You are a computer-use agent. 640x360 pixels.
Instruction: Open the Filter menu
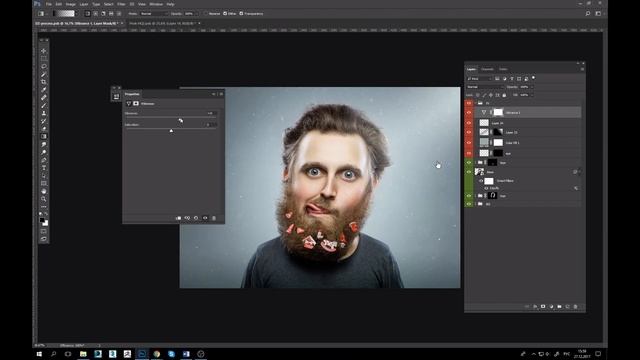(121, 4)
